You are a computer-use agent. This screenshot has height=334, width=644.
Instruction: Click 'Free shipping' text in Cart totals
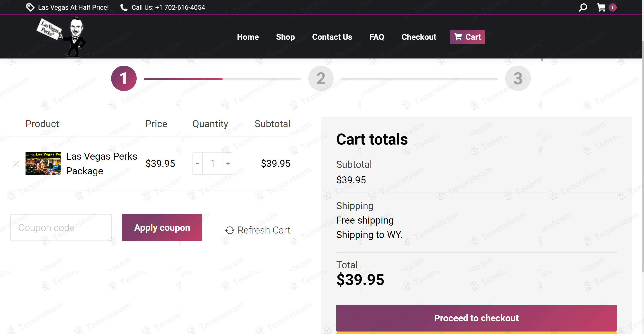[x=365, y=220]
